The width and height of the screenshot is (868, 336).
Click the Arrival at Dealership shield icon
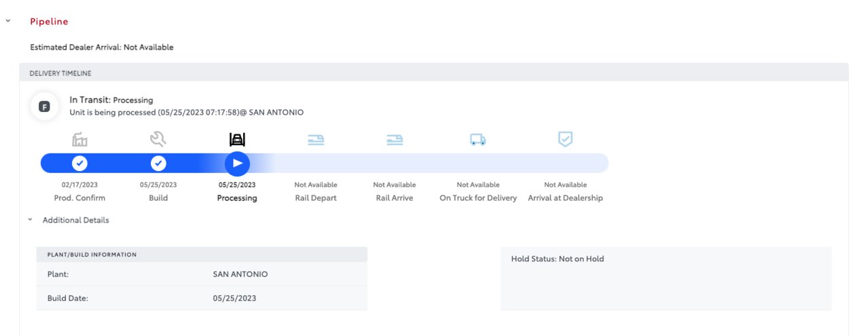565,139
